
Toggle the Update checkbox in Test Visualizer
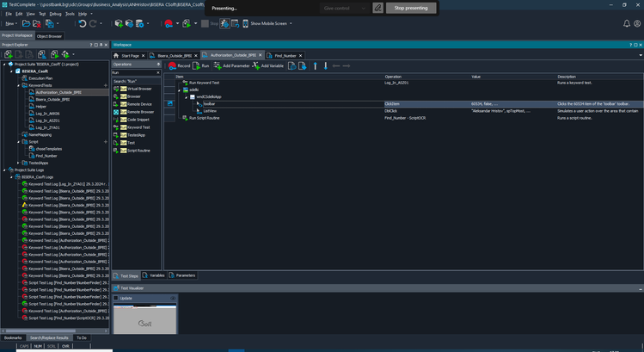coord(116,298)
